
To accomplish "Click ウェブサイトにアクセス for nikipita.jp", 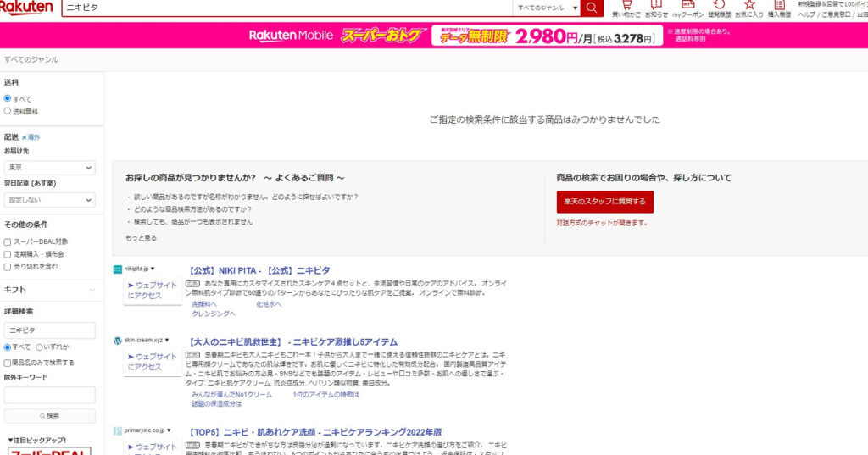I will 153,291.
